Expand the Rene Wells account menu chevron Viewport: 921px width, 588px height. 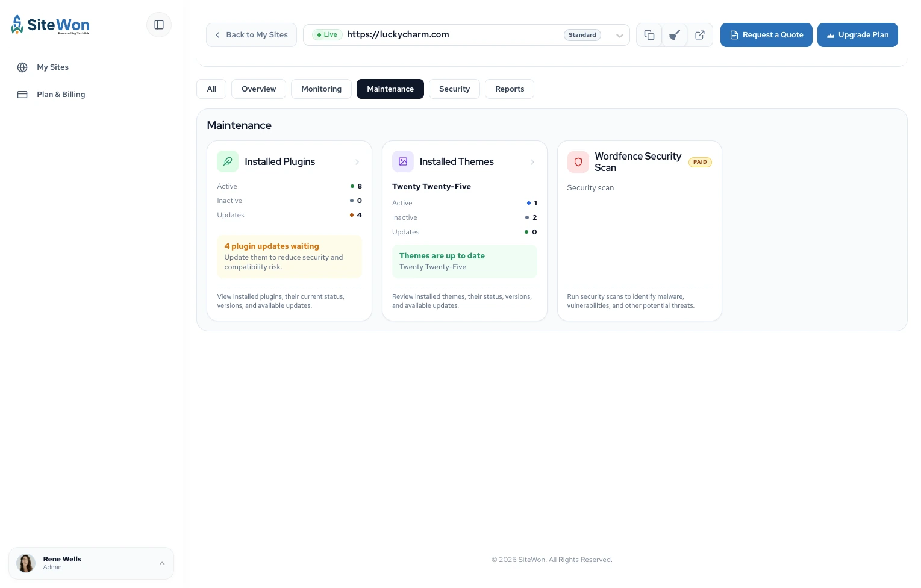tap(162, 563)
